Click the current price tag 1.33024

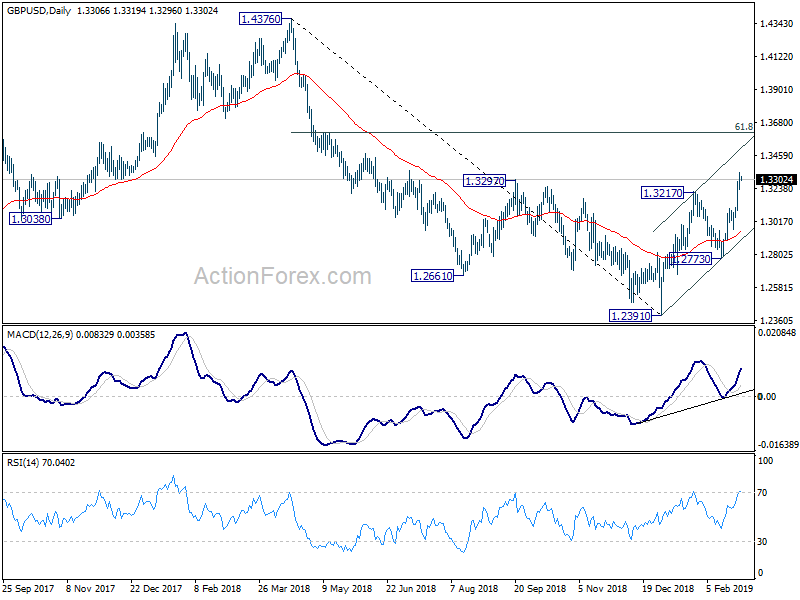776,180
